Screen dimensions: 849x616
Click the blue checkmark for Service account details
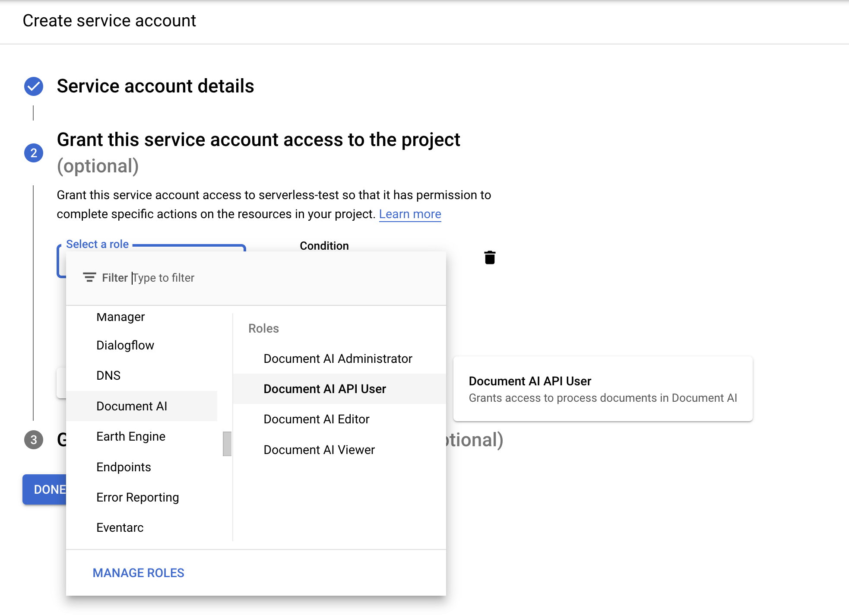(x=33, y=86)
